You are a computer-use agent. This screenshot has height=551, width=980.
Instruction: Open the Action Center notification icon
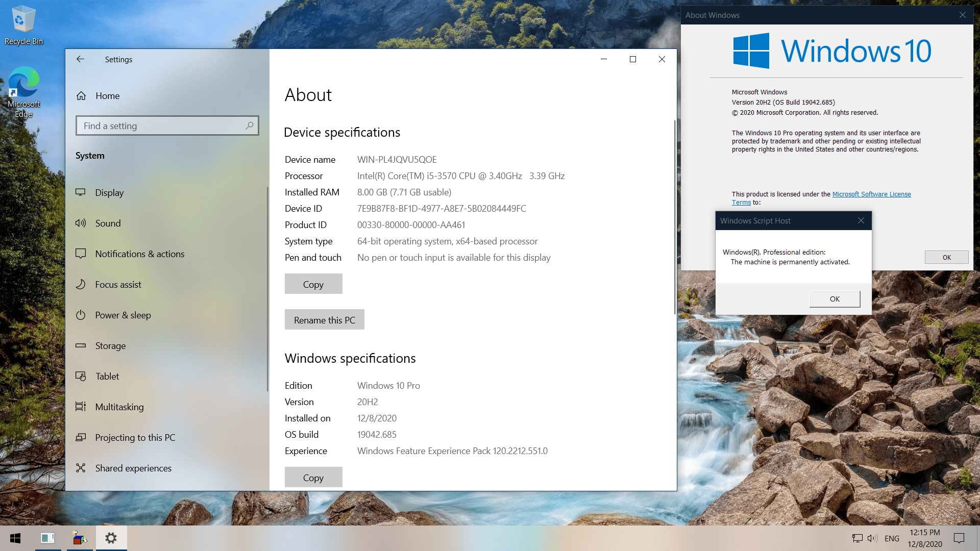[x=959, y=538]
